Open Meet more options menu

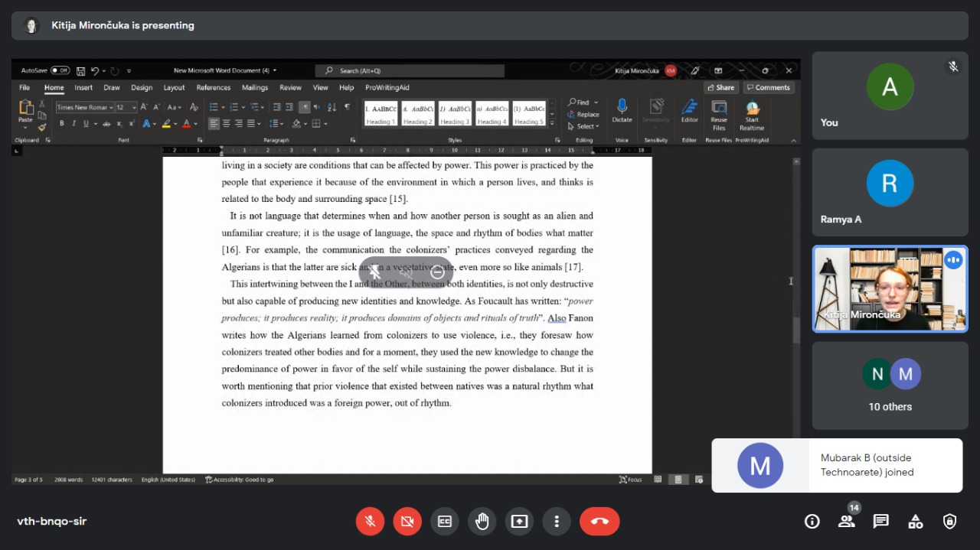557,522
